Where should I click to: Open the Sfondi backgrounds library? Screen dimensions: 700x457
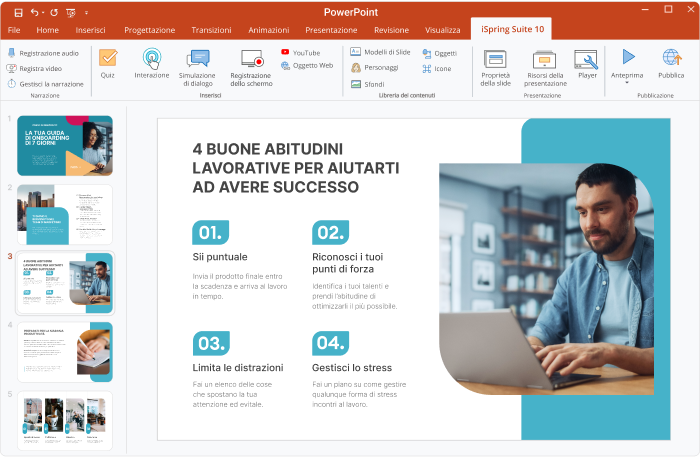click(x=367, y=84)
